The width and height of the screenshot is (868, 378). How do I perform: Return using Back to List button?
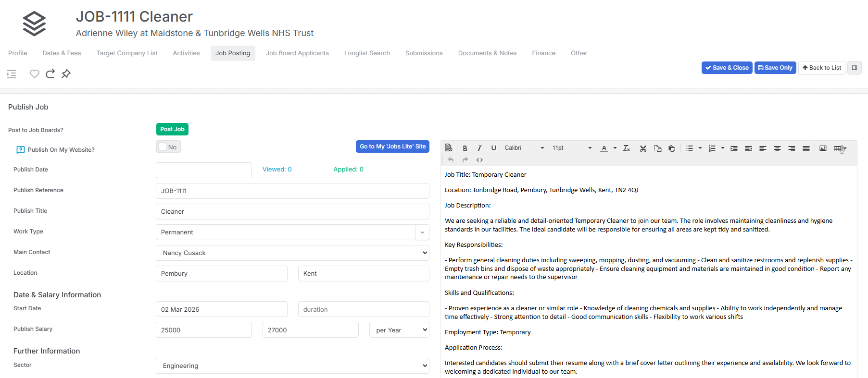click(x=822, y=68)
